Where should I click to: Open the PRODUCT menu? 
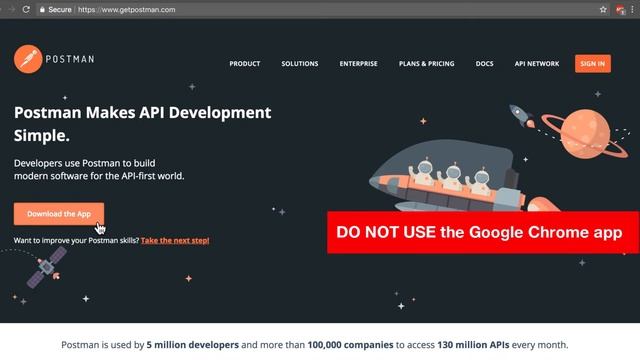244,64
